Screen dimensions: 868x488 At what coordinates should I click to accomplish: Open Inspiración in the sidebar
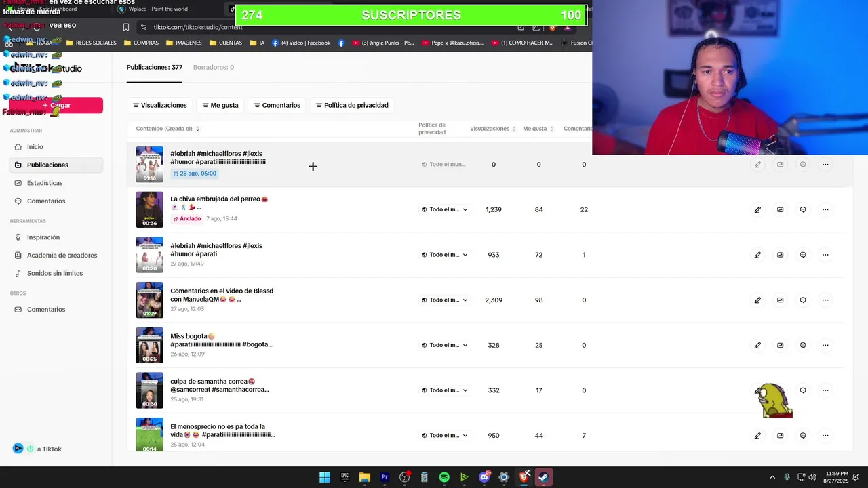[56, 237]
